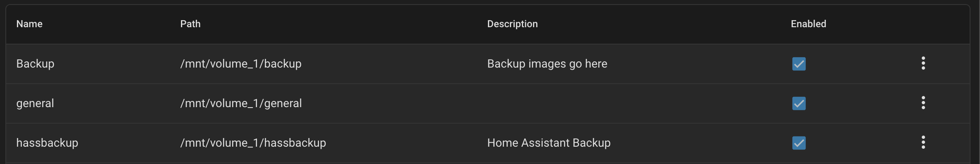Click the empty description cell in general row
This screenshot has width=980, height=164.
632,103
